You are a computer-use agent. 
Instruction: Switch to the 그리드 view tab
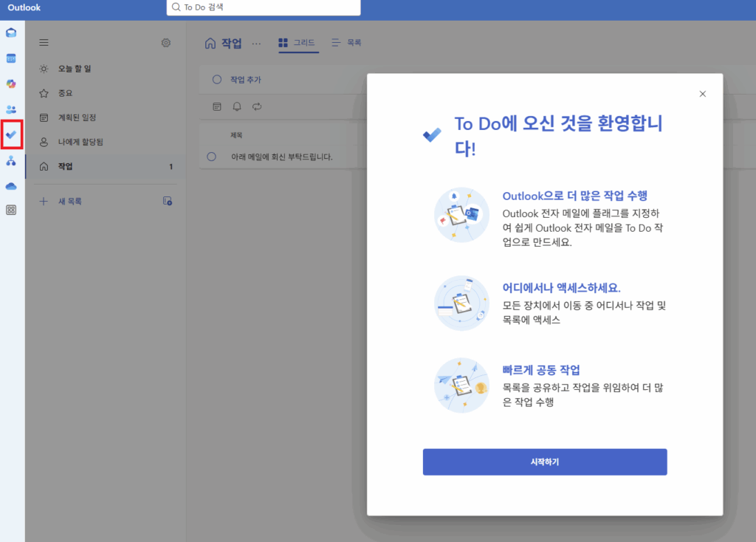(298, 44)
